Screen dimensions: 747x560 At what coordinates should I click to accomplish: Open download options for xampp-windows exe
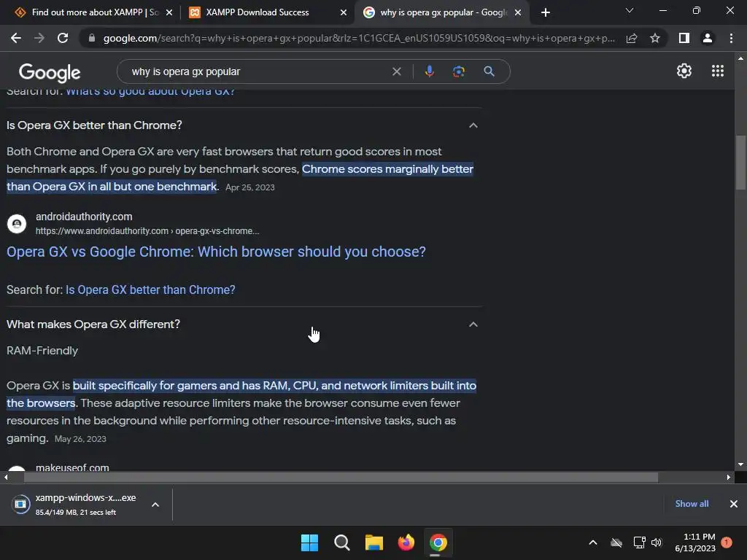(155, 505)
